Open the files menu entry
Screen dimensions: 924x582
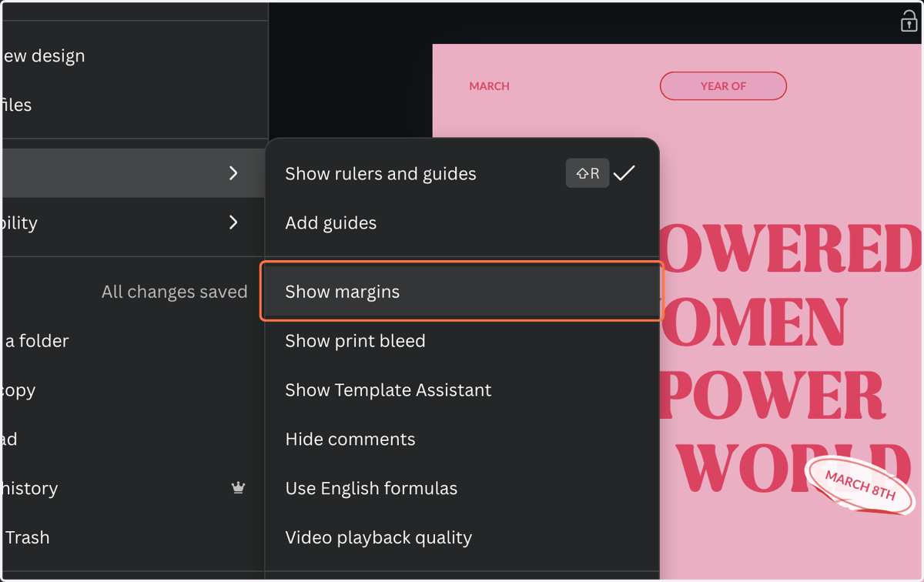click(x=134, y=105)
